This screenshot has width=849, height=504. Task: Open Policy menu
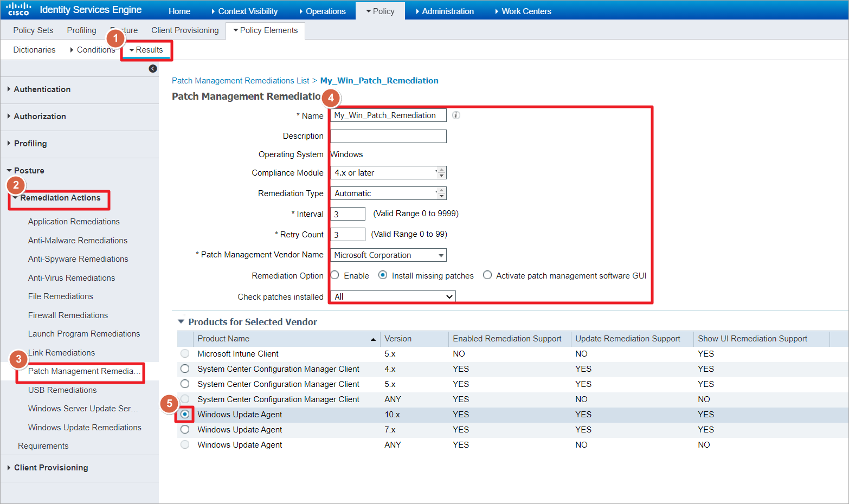click(x=380, y=11)
